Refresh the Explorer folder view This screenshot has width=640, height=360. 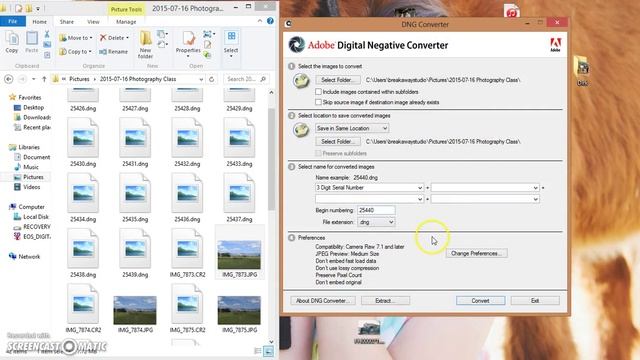(x=211, y=79)
